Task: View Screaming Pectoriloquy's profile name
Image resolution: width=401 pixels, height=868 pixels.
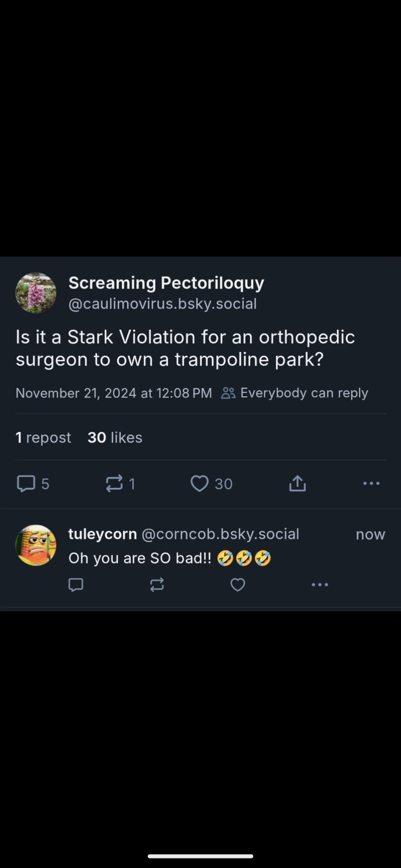Action: (x=166, y=283)
